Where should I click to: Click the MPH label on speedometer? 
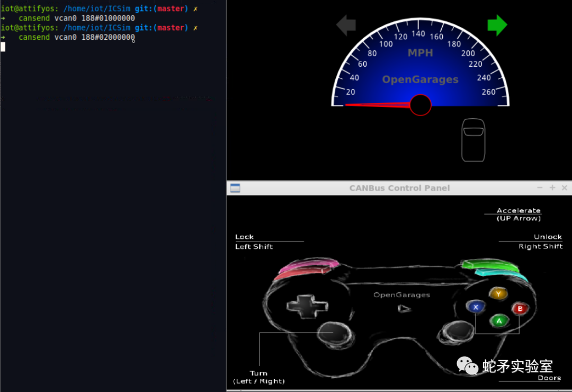point(420,53)
